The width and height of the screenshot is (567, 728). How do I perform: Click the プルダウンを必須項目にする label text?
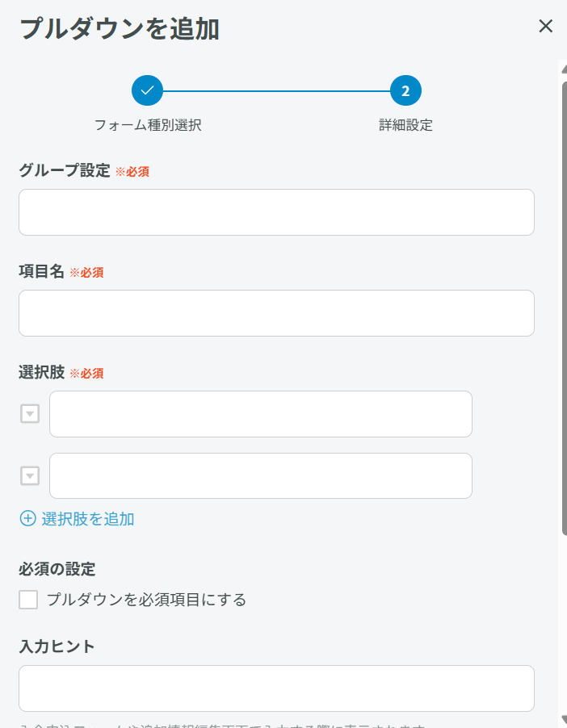[x=146, y=600]
